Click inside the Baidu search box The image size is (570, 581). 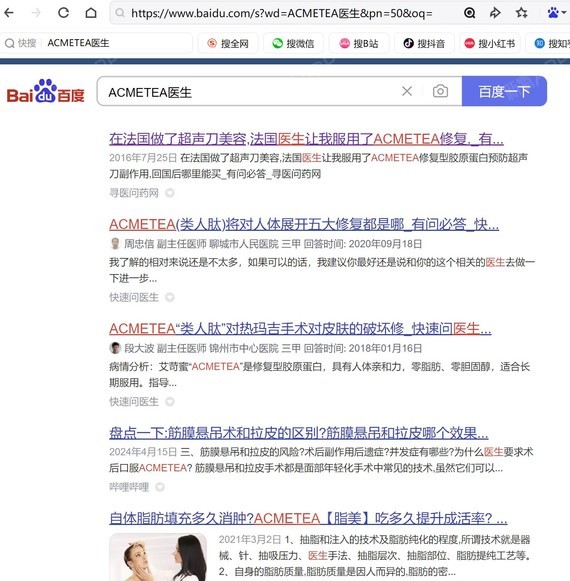248,92
